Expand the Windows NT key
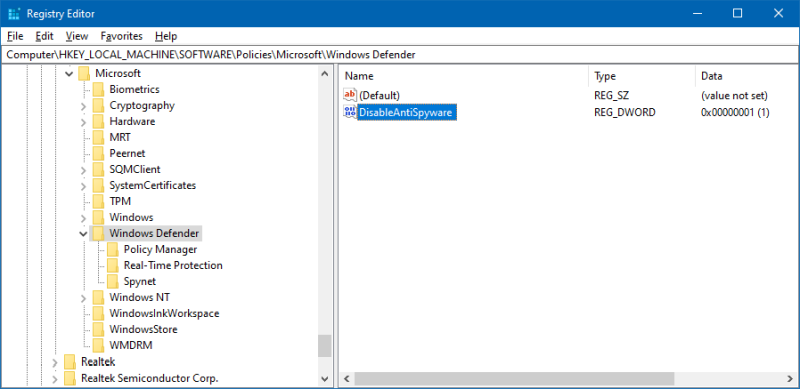800x389 pixels. (x=84, y=298)
